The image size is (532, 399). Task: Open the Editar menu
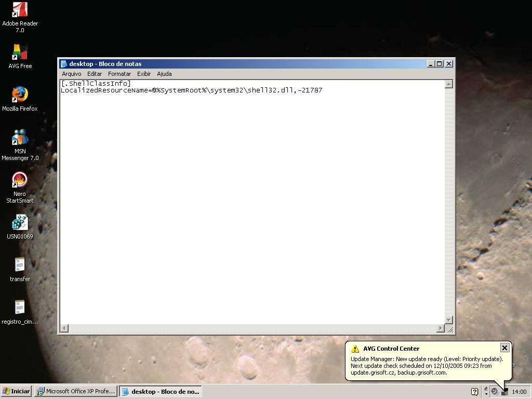[x=95, y=74]
